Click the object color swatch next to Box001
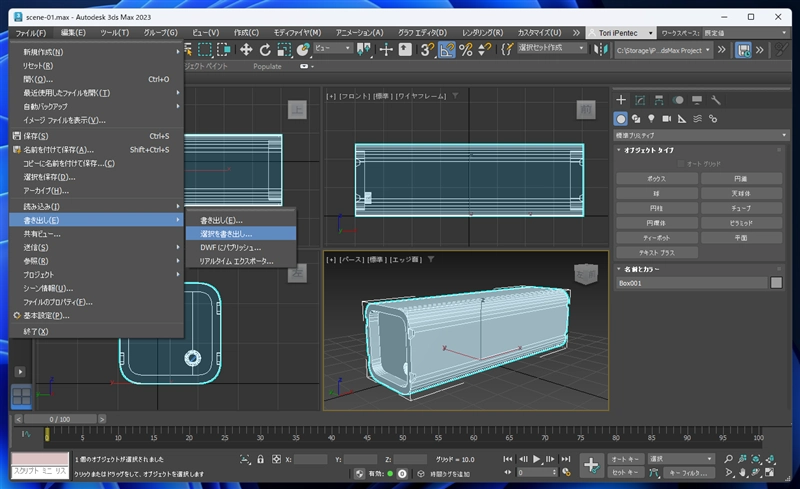The image size is (800, 489). (x=776, y=283)
